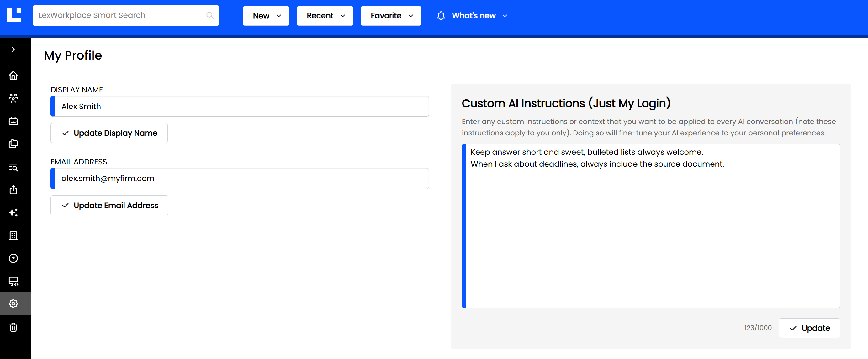
Task: Click the Email Address input field
Action: click(240, 178)
